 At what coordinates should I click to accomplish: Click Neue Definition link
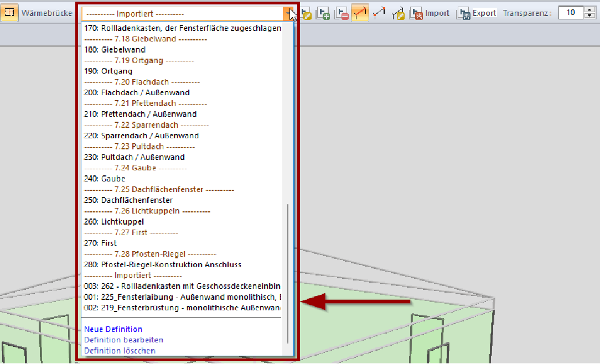click(113, 329)
